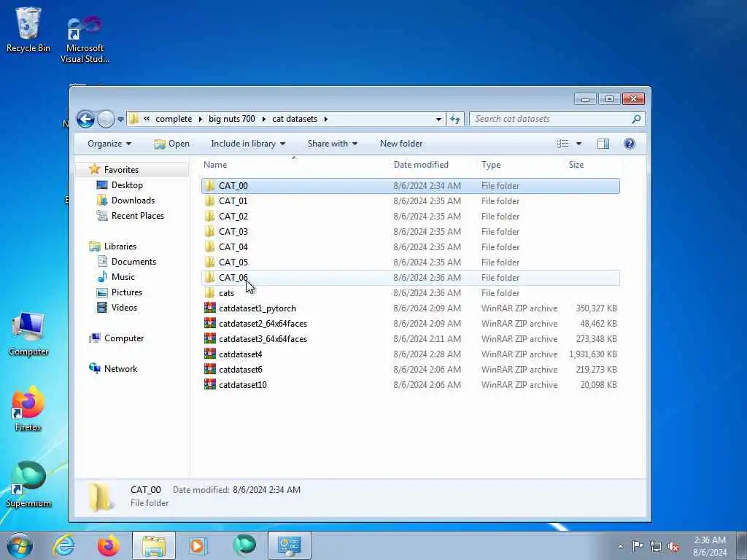Go back using the Back arrow button

click(x=86, y=119)
